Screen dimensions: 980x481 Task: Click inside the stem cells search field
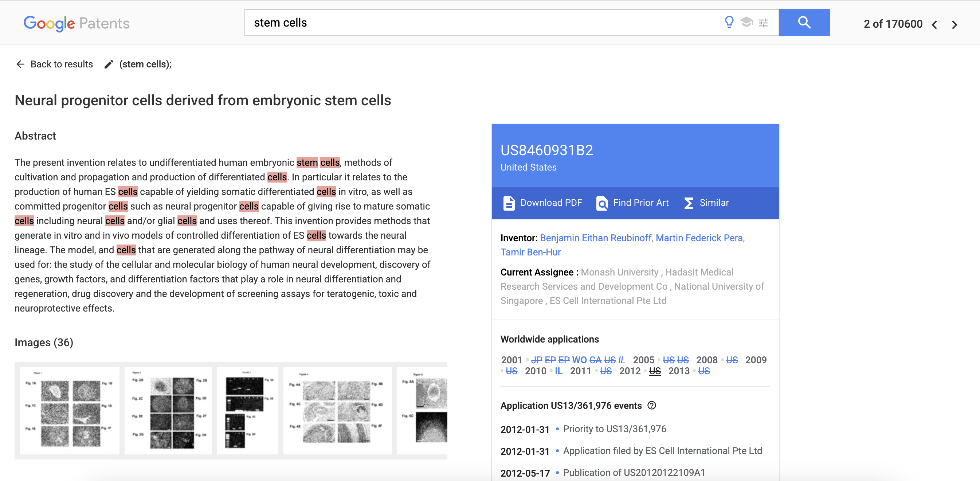(456, 23)
